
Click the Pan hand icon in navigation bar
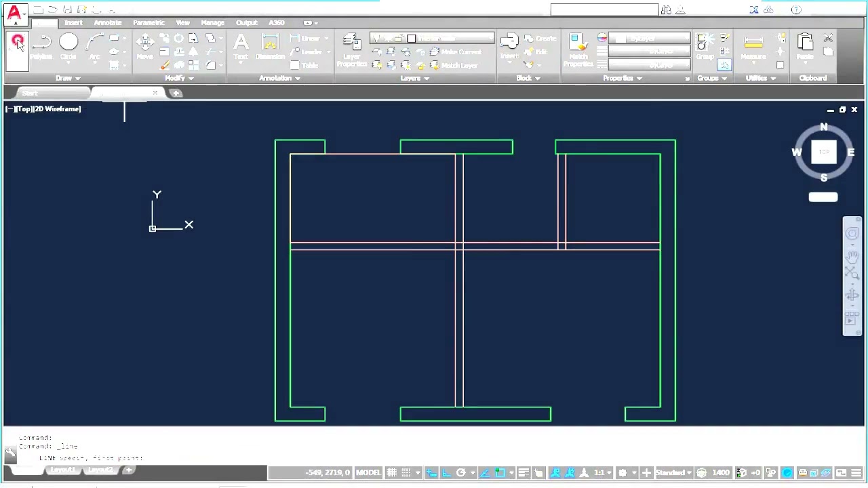point(852,256)
